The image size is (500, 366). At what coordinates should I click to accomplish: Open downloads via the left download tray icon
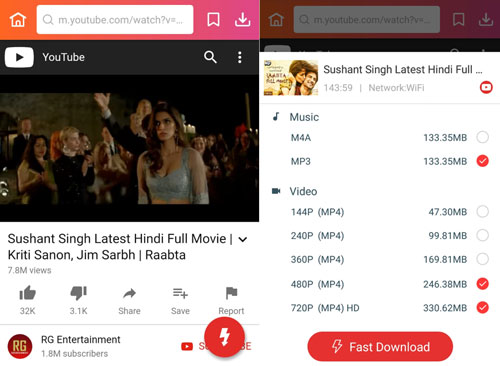(242, 20)
